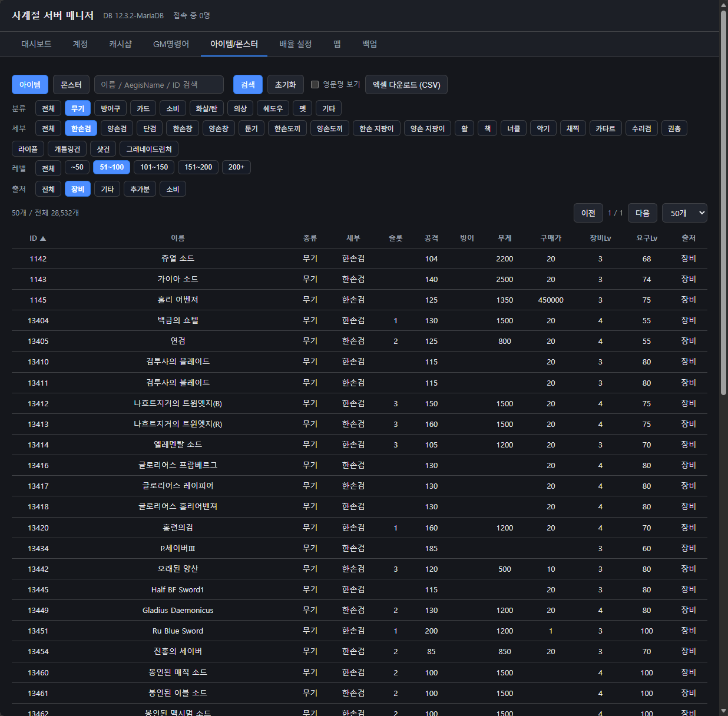Open the 캐시샵 tab
728x716 pixels.
120,44
